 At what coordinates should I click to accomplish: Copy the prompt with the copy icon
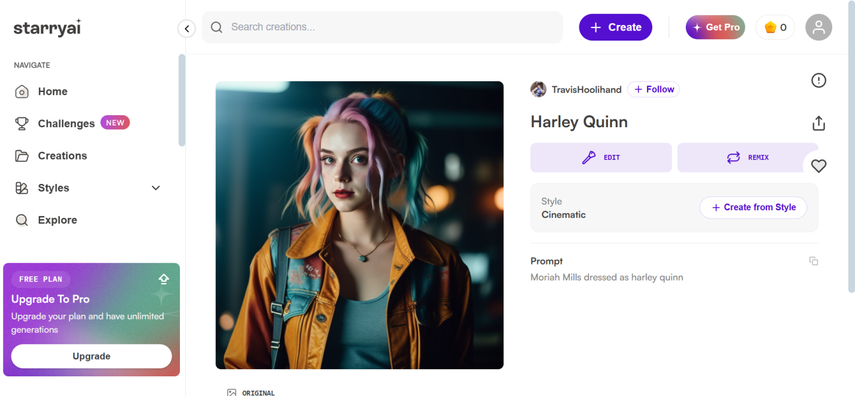[x=814, y=261]
